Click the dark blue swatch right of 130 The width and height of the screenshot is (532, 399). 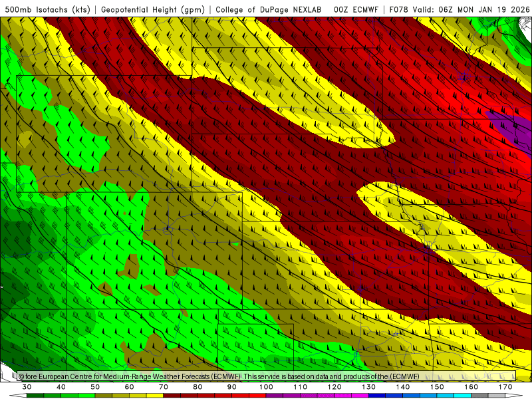(x=377, y=396)
